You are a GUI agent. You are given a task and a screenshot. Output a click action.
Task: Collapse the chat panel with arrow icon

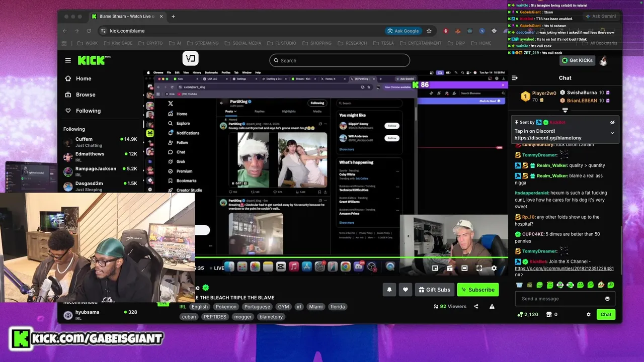coord(515,78)
